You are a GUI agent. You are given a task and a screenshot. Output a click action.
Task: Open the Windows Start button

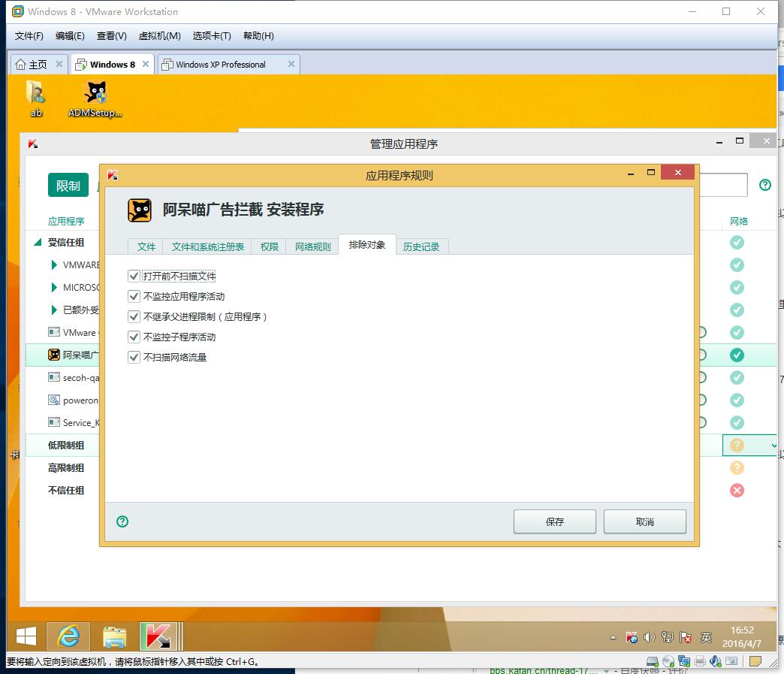point(26,636)
